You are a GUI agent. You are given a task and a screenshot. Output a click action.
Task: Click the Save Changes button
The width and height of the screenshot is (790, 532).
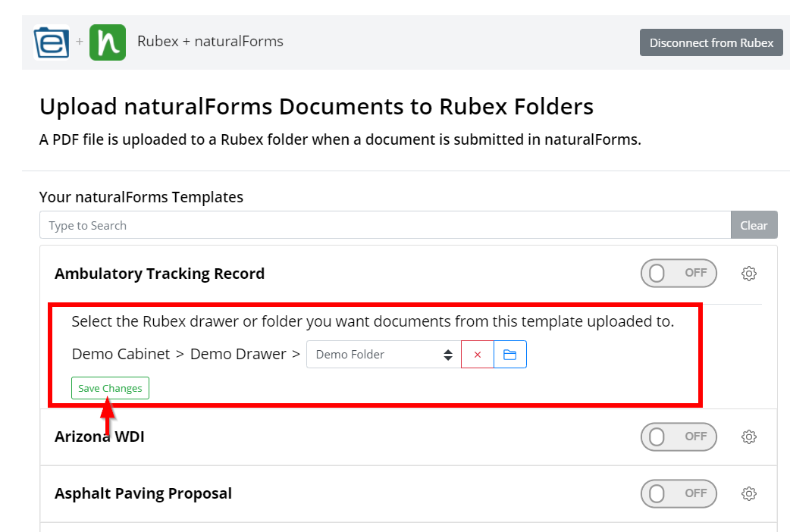pyautogui.click(x=111, y=389)
